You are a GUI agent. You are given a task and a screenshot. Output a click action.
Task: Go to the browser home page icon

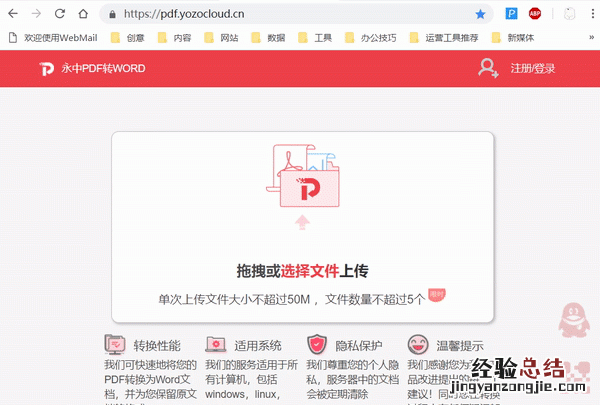(83, 14)
